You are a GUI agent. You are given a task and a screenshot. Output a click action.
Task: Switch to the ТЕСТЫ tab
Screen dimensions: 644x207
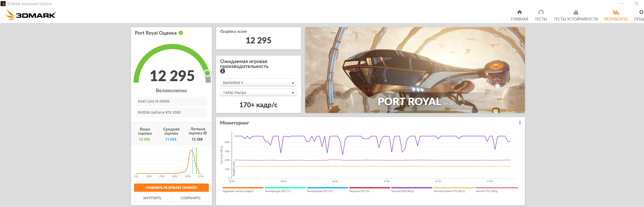tap(541, 15)
